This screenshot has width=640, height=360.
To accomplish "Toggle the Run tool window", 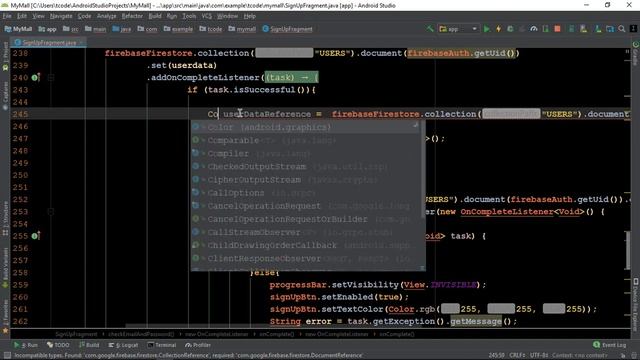I will coord(26,345).
